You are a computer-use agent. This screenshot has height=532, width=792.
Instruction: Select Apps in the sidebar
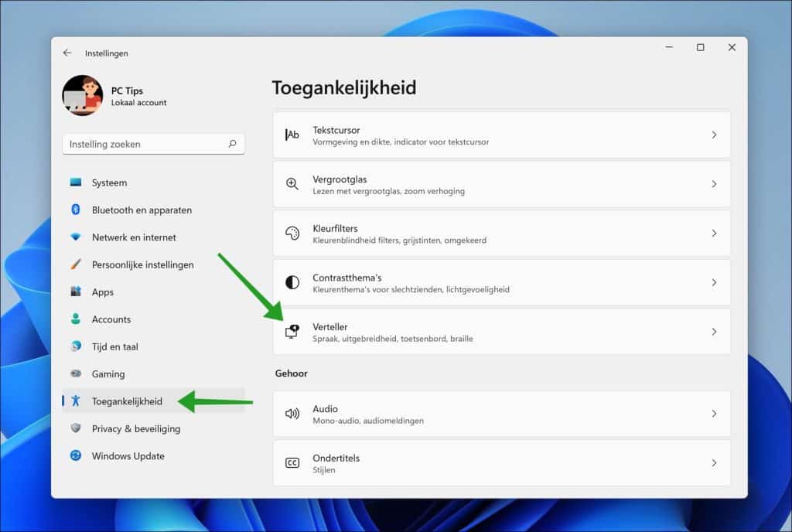(104, 292)
